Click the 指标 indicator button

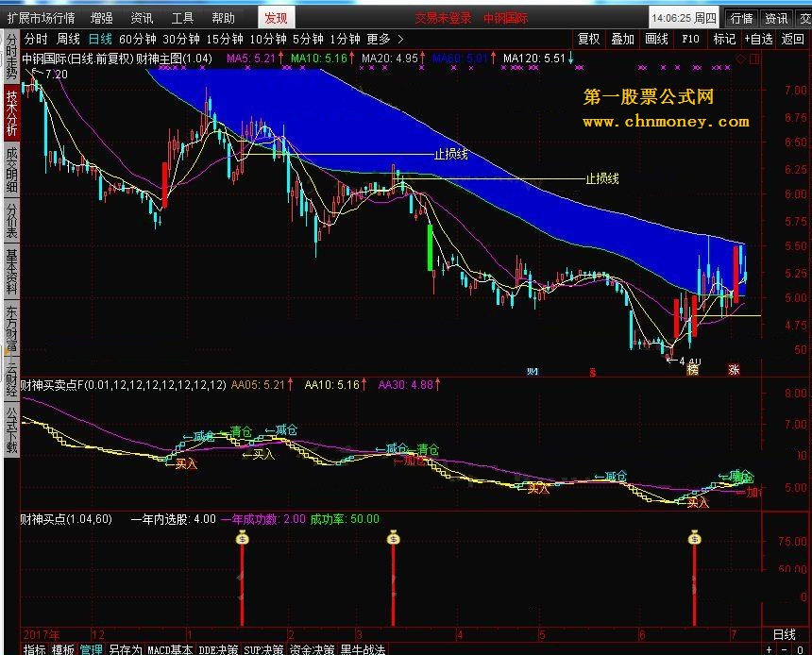coord(34,649)
